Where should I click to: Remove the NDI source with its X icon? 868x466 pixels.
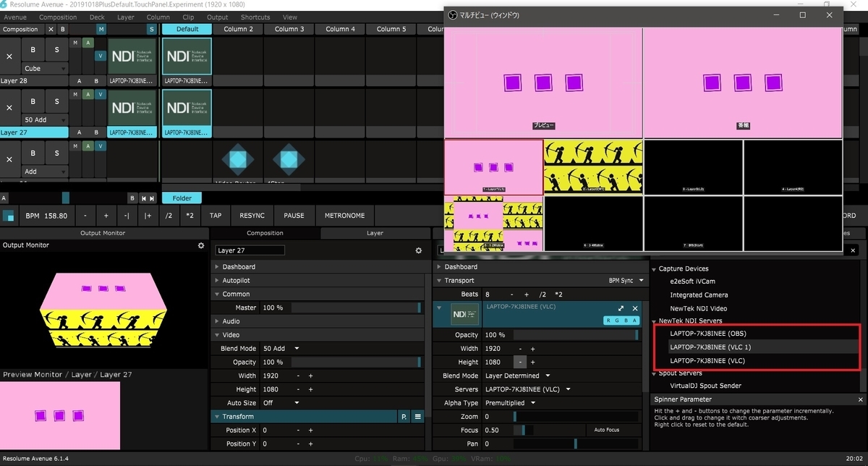(x=635, y=308)
